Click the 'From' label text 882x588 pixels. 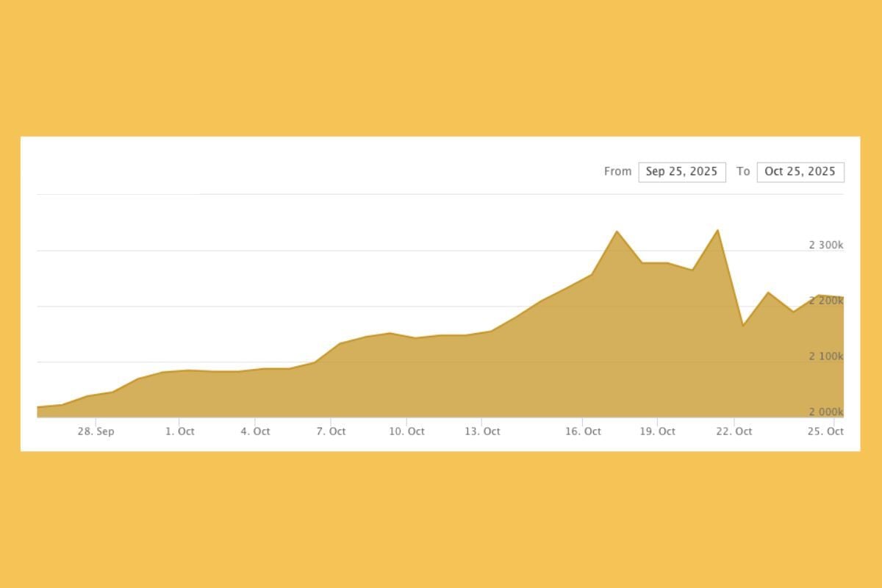(617, 171)
